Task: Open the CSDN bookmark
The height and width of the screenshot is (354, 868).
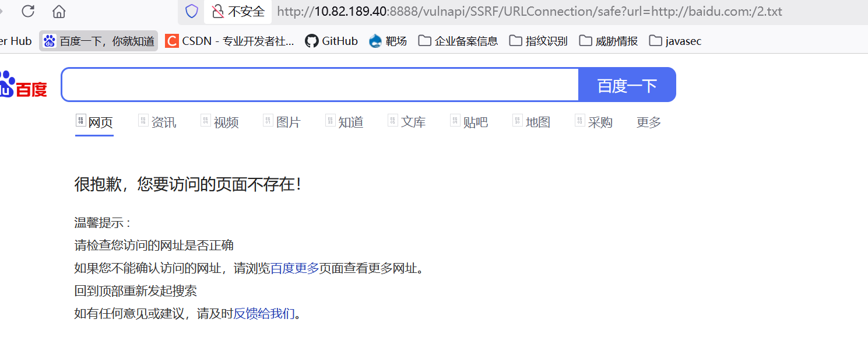Action: coord(230,41)
